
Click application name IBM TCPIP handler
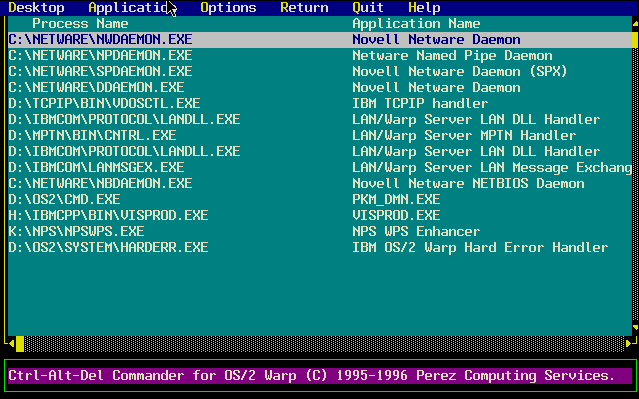[x=420, y=103]
